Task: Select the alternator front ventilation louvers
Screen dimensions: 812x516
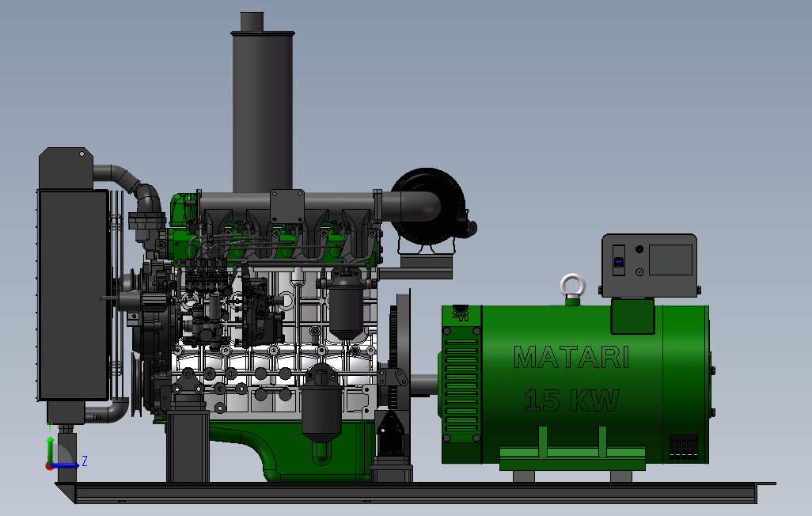Action: click(461, 385)
